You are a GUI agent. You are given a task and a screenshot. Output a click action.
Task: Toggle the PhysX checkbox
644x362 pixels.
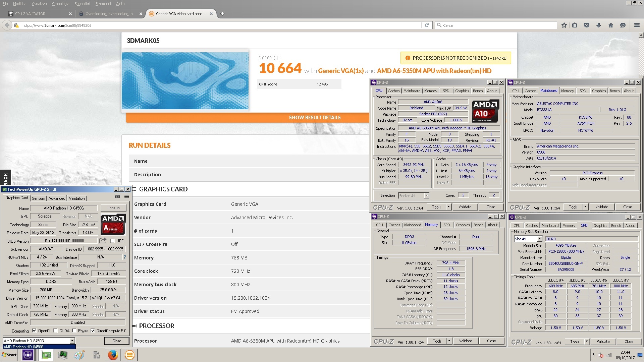[74, 331]
